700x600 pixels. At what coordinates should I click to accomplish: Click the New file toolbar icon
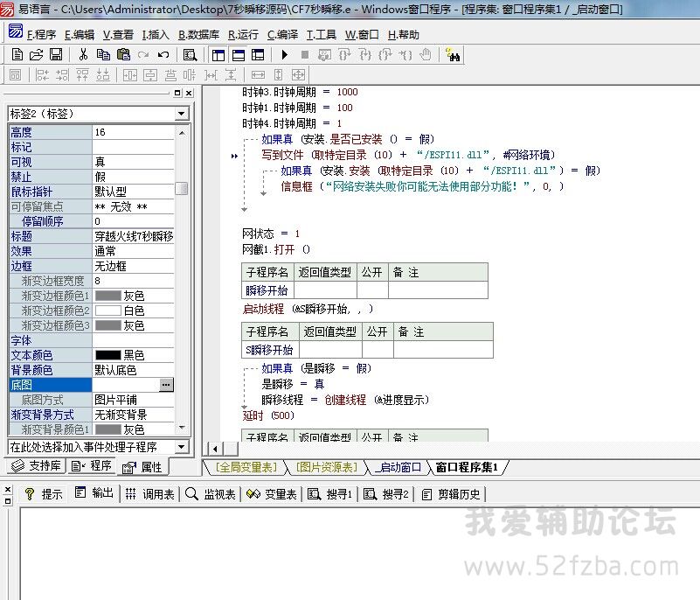pos(17,54)
